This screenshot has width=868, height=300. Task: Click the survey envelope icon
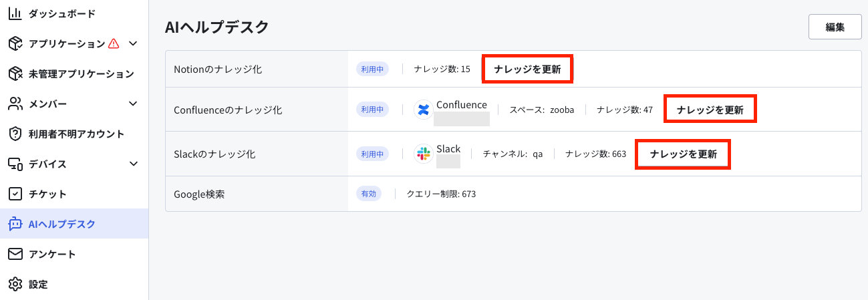(x=15, y=254)
